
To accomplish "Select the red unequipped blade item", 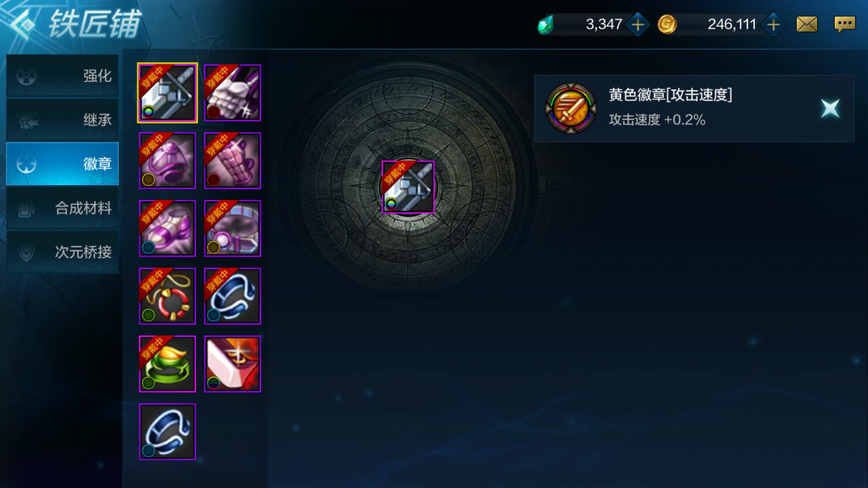I will (x=232, y=364).
